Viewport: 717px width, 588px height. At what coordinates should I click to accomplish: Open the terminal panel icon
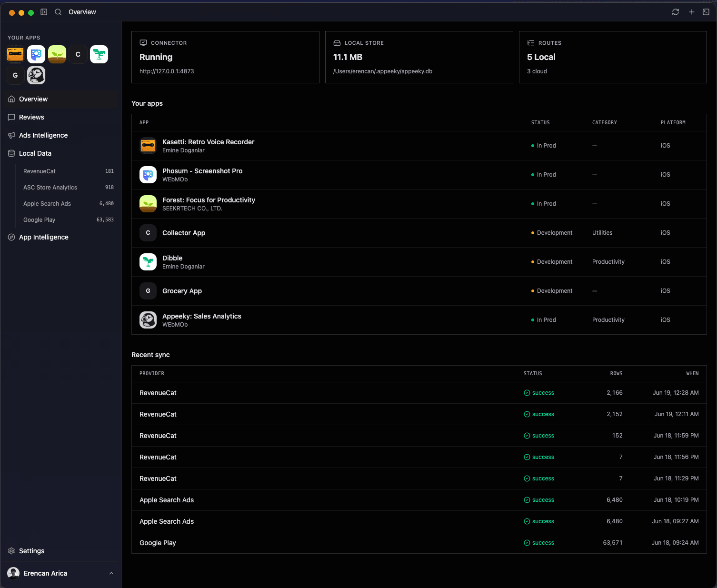click(x=706, y=12)
